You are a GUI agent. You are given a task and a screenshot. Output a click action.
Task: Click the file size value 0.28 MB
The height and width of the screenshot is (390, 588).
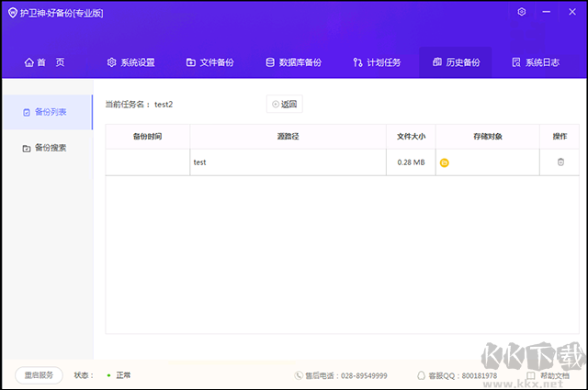coord(411,162)
